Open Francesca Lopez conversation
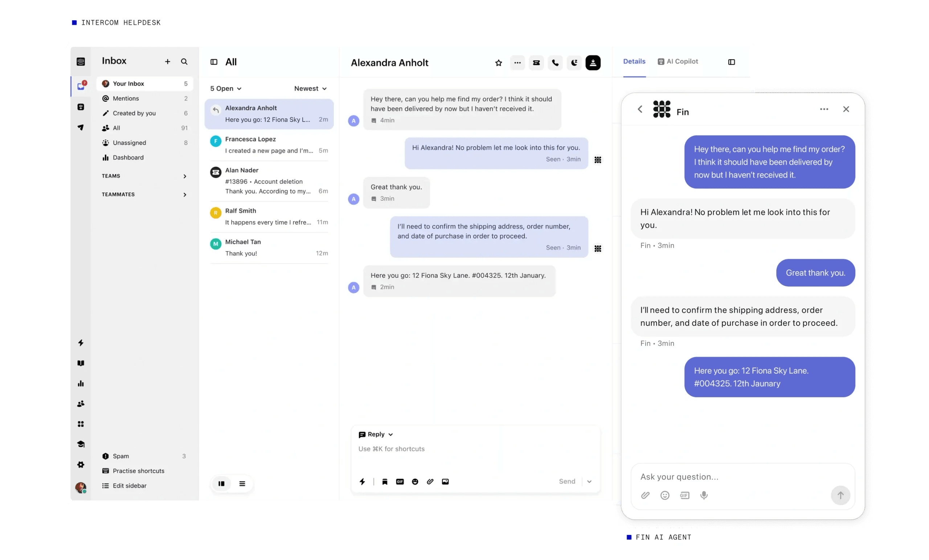The width and height of the screenshot is (929, 560). click(x=269, y=145)
